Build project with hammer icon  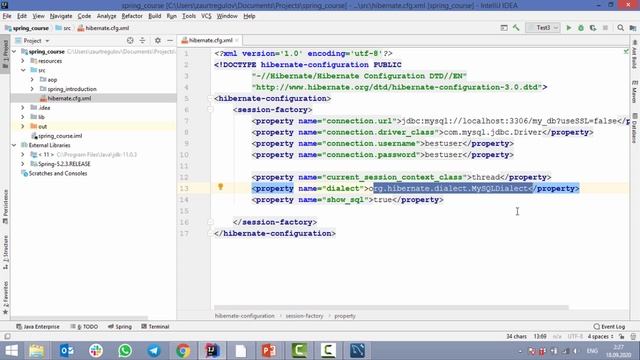pos(516,28)
